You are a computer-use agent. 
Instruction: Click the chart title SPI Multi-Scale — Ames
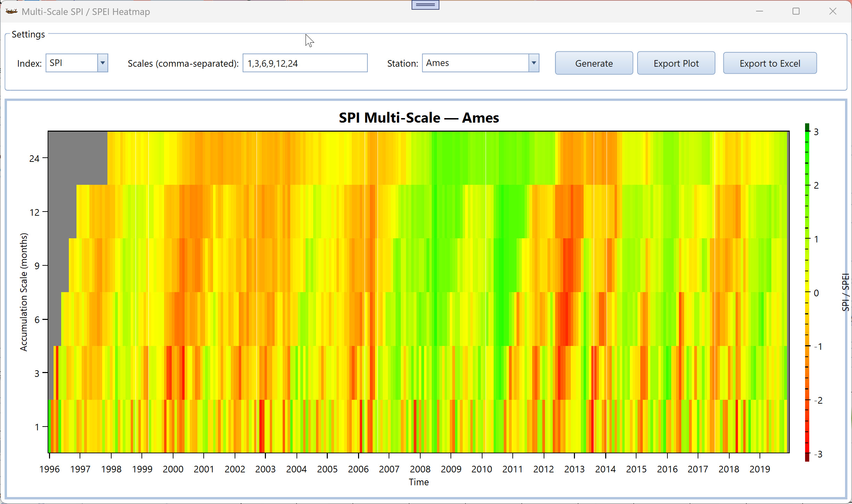(x=419, y=118)
